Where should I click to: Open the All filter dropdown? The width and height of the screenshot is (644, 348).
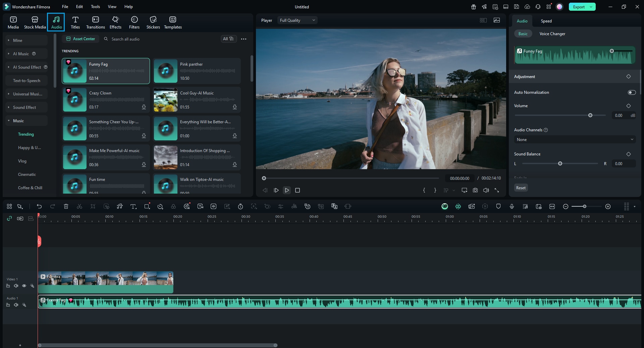pyautogui.click(x=229, y=39)
